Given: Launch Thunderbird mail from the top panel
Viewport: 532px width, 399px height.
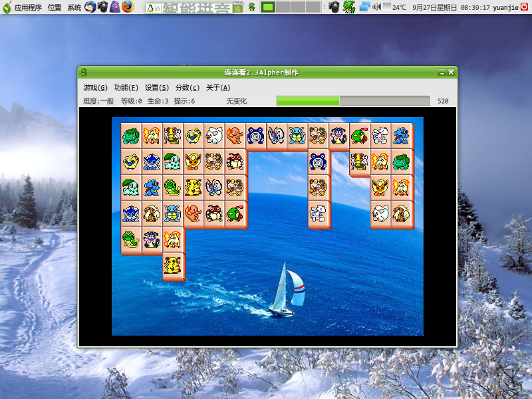Looking at the screenshot, I should coord(90,7).
